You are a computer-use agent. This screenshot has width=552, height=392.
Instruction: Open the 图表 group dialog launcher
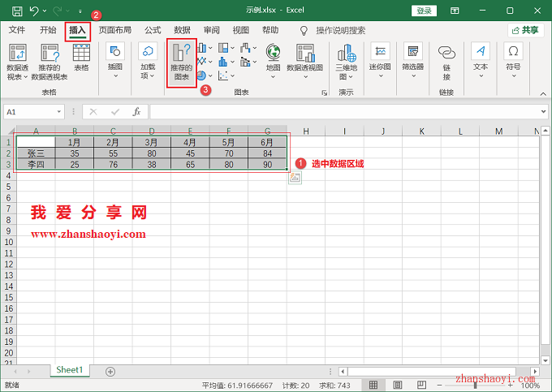click(324, 93)
